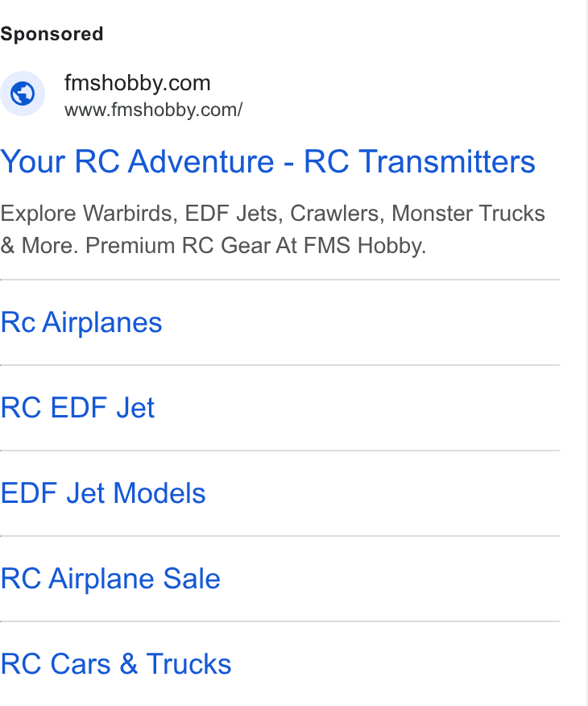The image size is (588, 706).
Task: Click the Sponsored label
Action: point(52,34)
